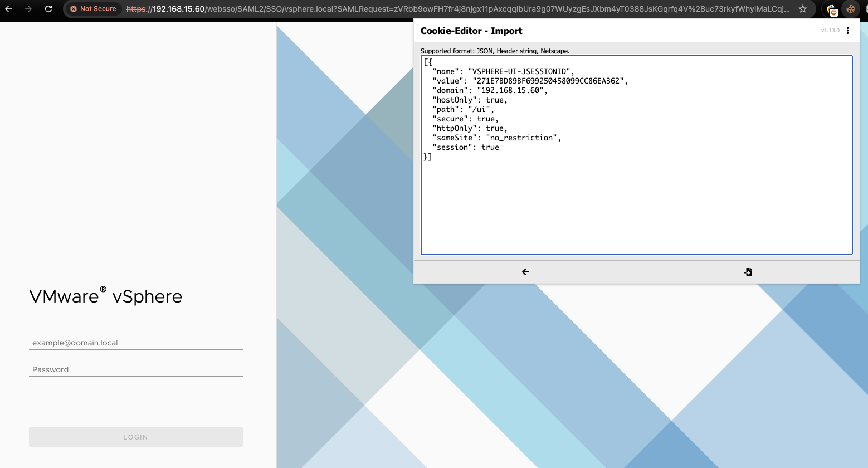The width and height of the screenshot is (868, 468).
Task: Click the "session": true line
Action: 465,147
